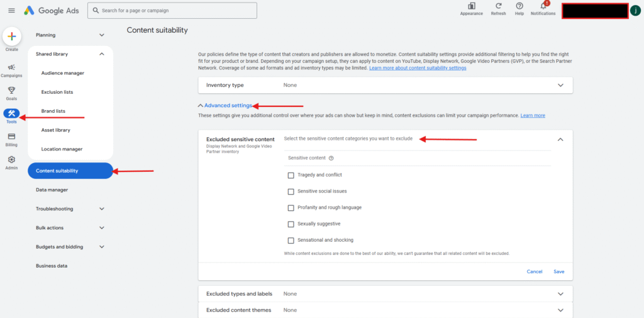Select Content suitability menu item
Screen dimensions: 644x318
(x=70, y=171)
